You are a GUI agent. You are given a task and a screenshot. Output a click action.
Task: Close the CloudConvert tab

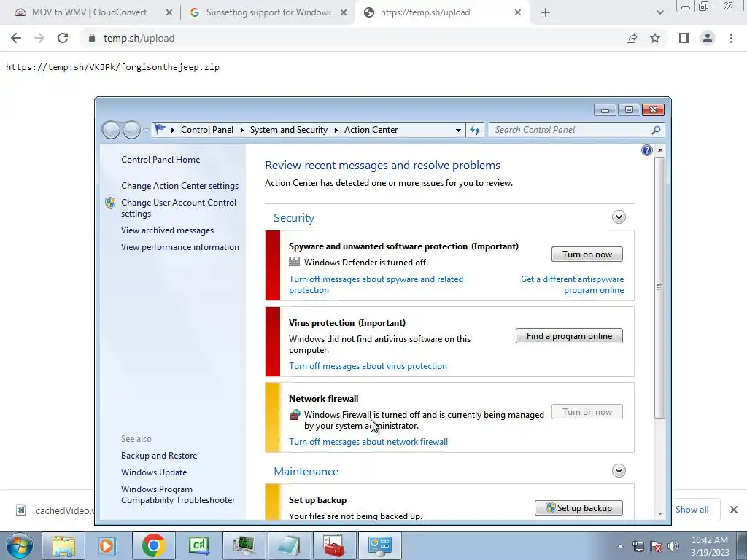click(x=169, y=12)
